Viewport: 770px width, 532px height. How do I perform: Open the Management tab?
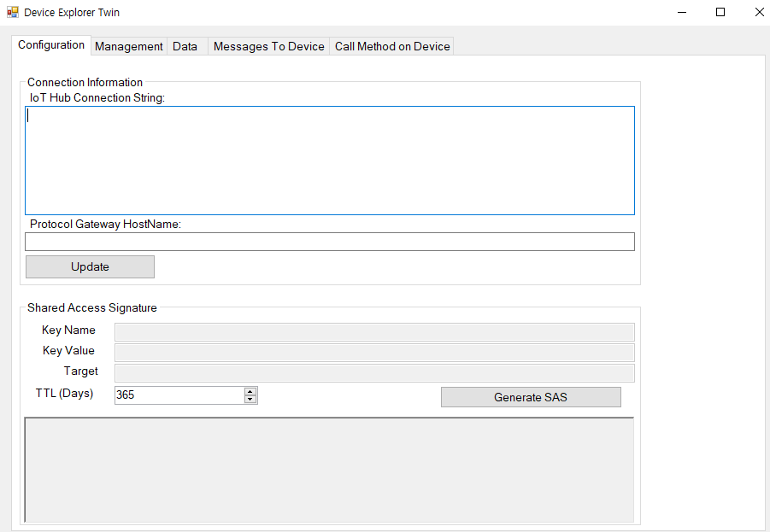(129, 47)
